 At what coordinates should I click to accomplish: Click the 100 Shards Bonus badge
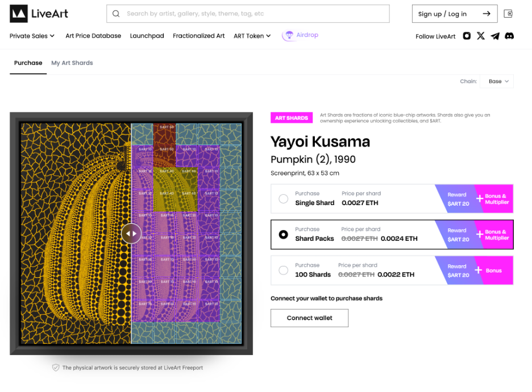click(494, 270)
